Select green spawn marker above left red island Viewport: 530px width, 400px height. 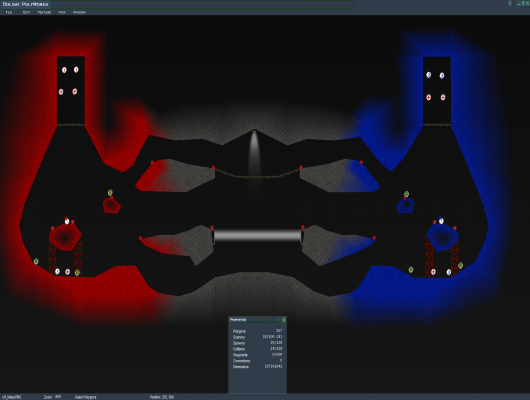pos(110,192)
